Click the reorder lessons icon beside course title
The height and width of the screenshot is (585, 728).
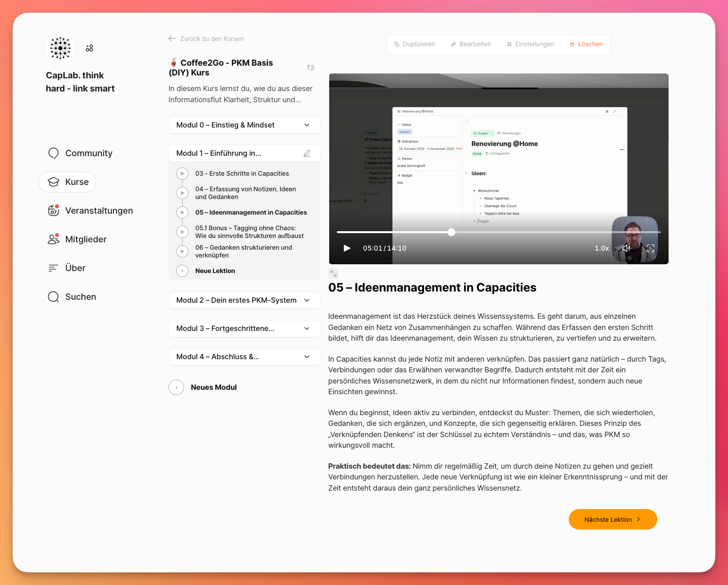311,68
